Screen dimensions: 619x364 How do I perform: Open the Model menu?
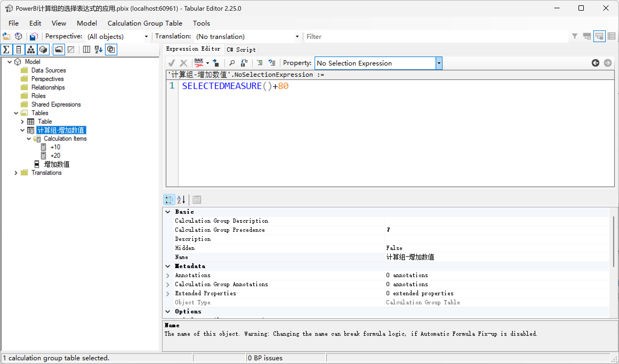(87, 23)
